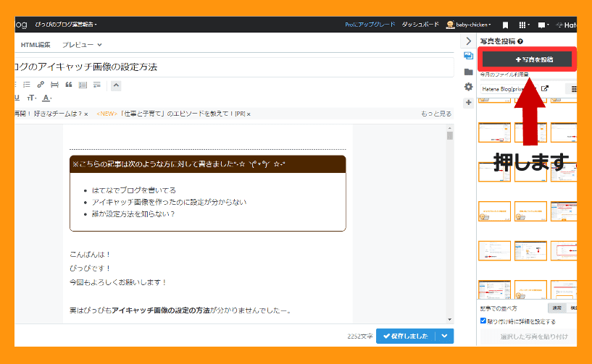The image size is (592, 364).
Task: Click the こんばんは！ line in editor
Action: 91,255
